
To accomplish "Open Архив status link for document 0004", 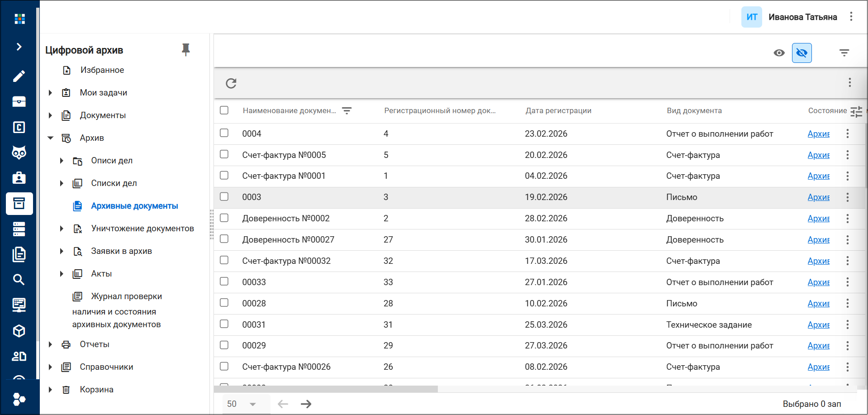I will pos(819,134).
